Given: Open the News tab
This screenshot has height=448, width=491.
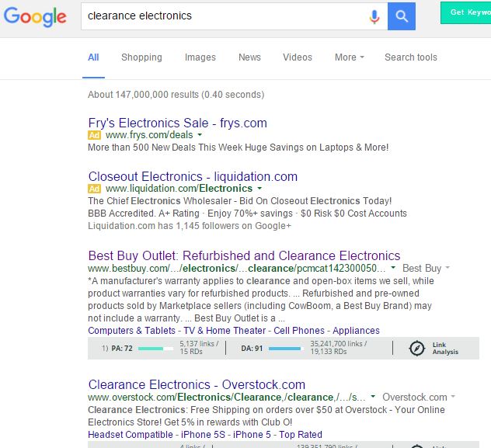Looking at the screenshot, I should [x=249, y=57].
